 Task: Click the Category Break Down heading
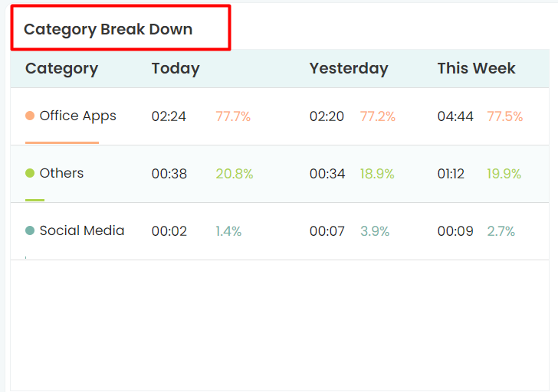tap(108, 30)
